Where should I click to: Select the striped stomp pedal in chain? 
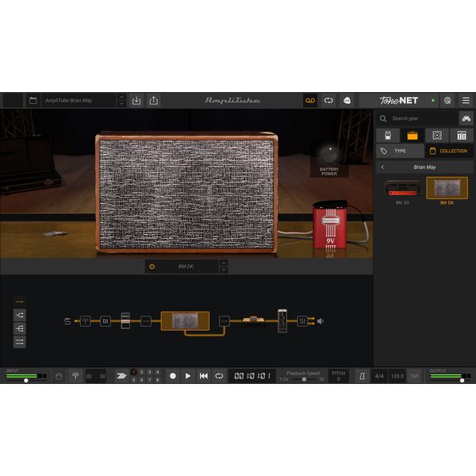tap(125, 321)
